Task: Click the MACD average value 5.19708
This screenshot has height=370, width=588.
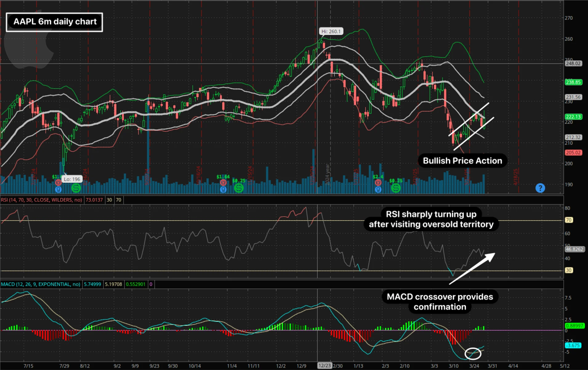Action: (113, 284)
